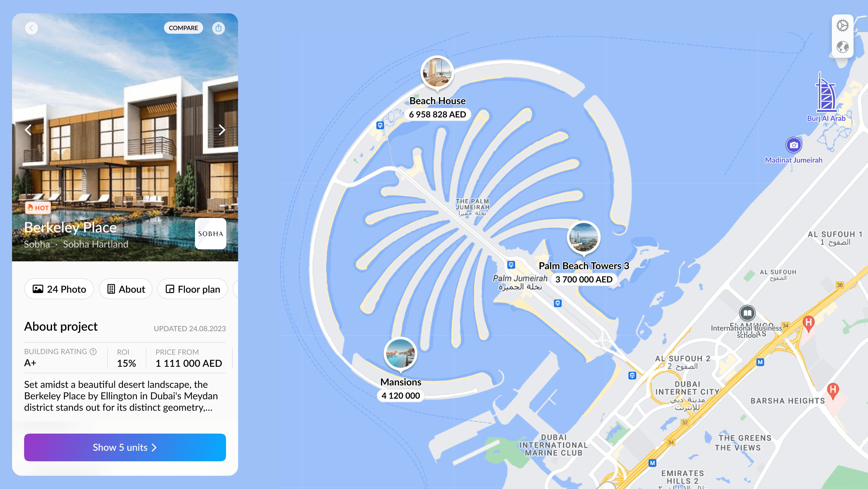The height and width of the screenshot is (489, 868).
Task: Click the 3 700 000 AED price label
Action: click(x=584, y=279)
